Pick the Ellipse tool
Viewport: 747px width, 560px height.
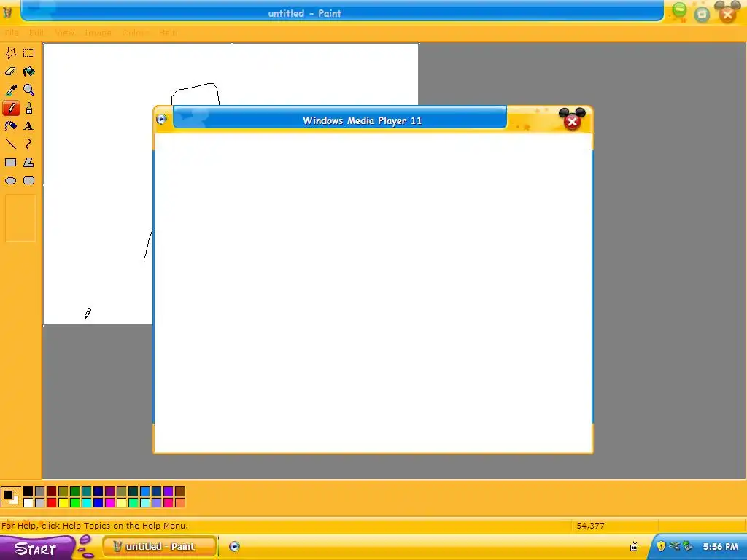(x=10, y=181)
